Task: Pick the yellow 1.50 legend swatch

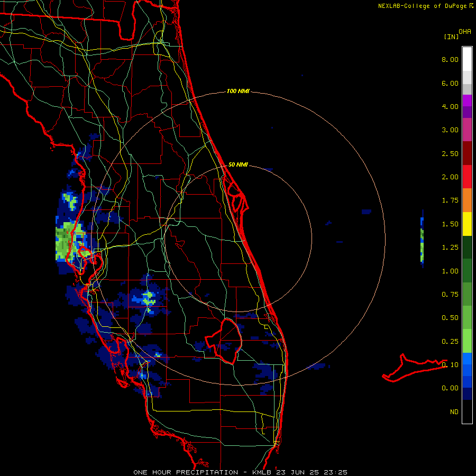Action: [x=467, y=224]
